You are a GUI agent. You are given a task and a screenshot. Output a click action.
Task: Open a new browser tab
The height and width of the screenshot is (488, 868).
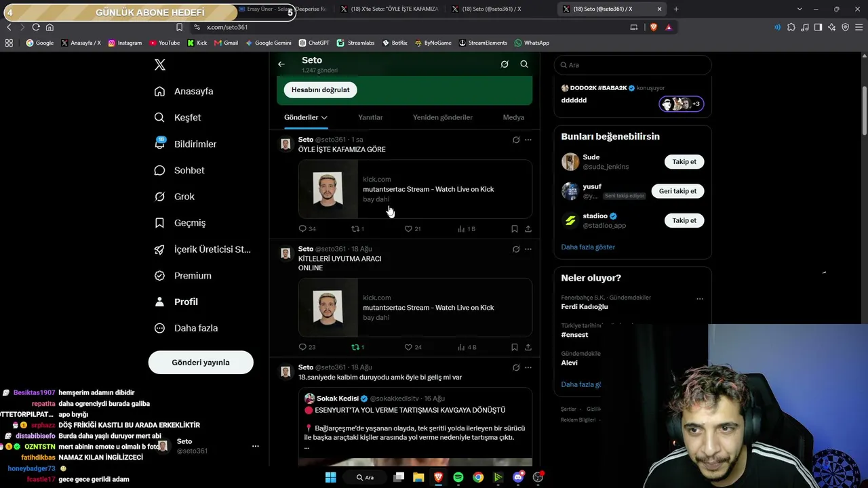coord(676,9)
